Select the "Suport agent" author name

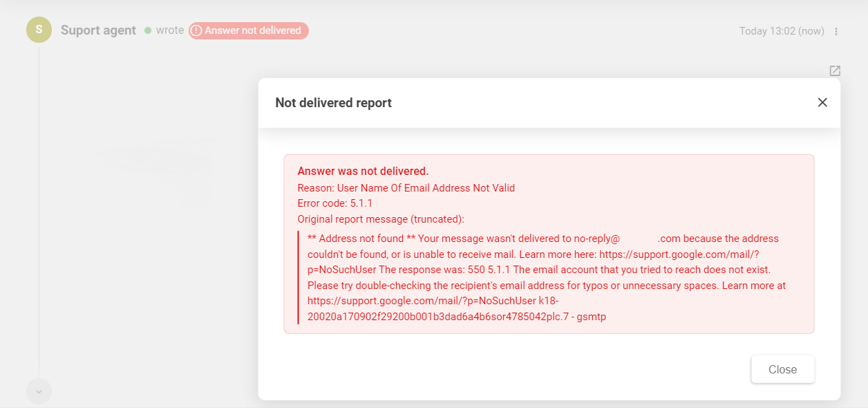point(98,30)
